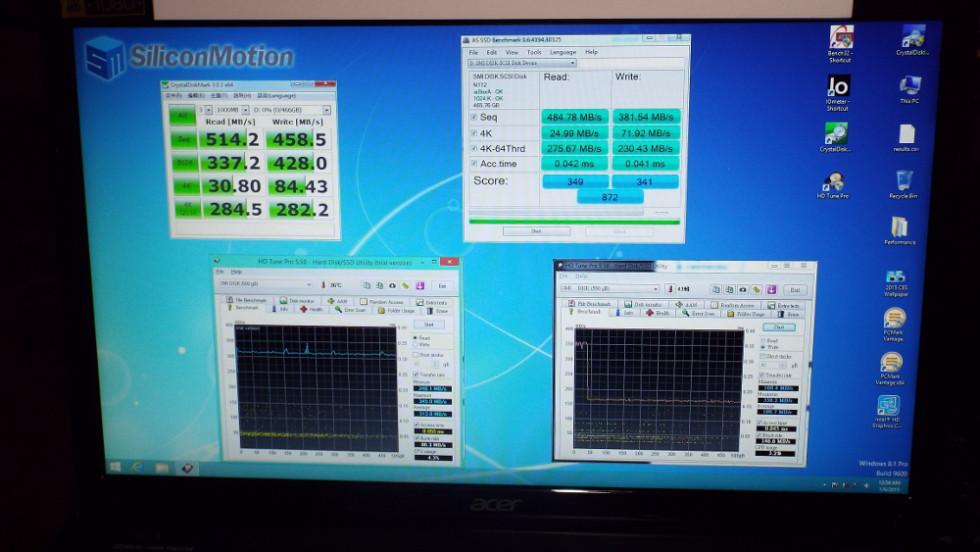Image resolution: width=980 pixels, height=552 pixels.
Task: Click Exit in write-test HD Tune window
Action: (795, 289)
